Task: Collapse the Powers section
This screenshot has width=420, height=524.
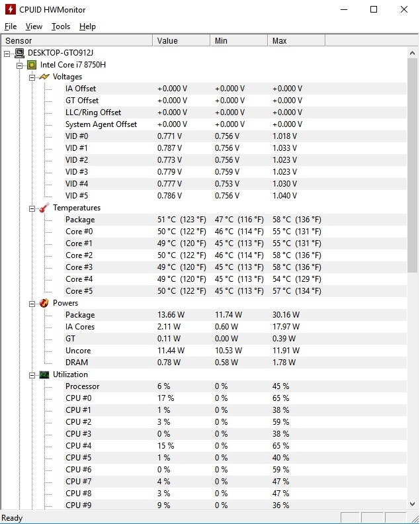Action: pyautogui.click(x=32, y=303)
